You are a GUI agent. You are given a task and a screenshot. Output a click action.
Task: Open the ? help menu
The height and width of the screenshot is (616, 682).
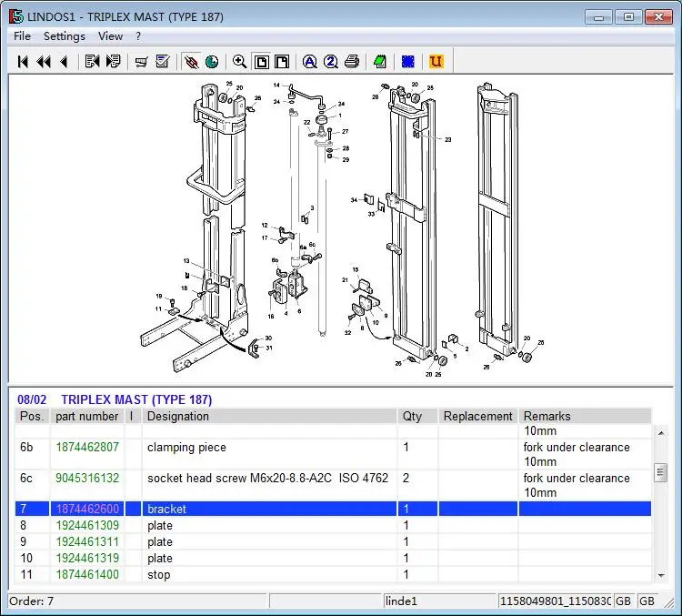tap(138, 36)
